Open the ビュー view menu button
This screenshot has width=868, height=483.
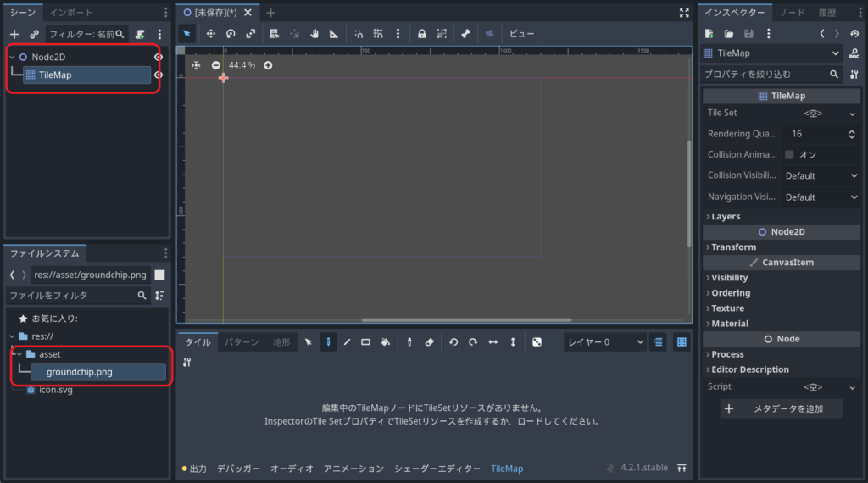pyautogui.click(x=522, y=34)
